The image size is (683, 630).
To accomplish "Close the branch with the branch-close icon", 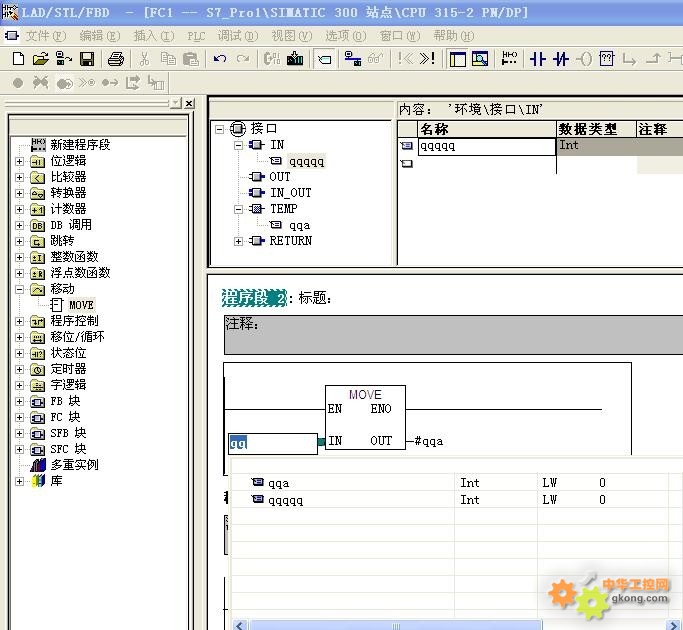I will point(653,58).
